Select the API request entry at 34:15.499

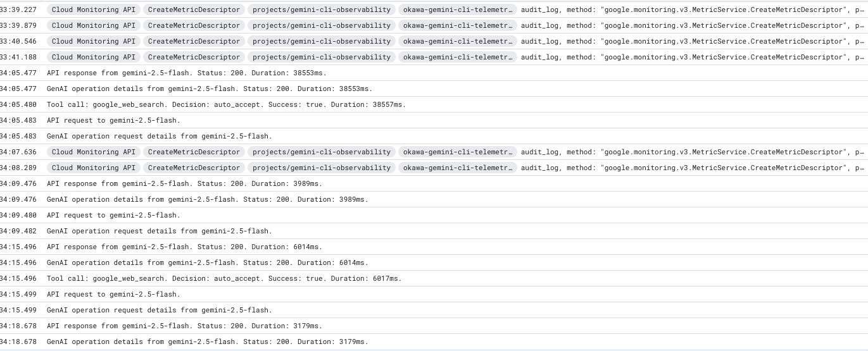(x=113, y=294)
